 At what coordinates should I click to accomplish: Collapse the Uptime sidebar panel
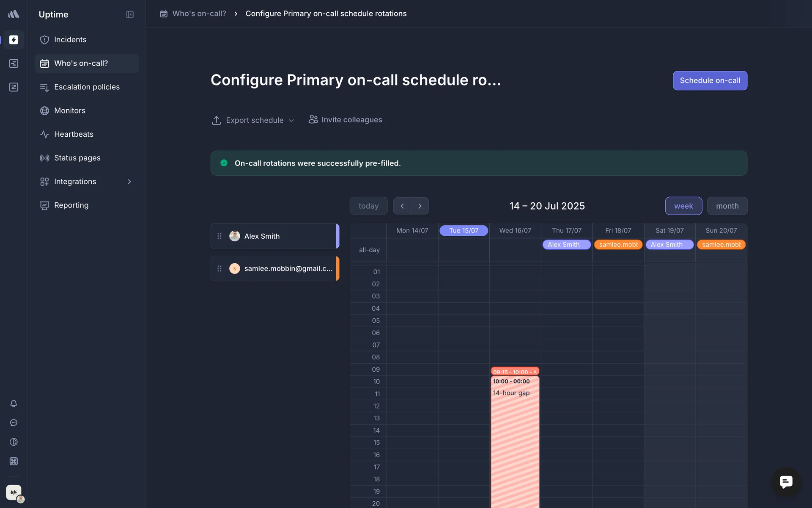(x=130, y=15)
